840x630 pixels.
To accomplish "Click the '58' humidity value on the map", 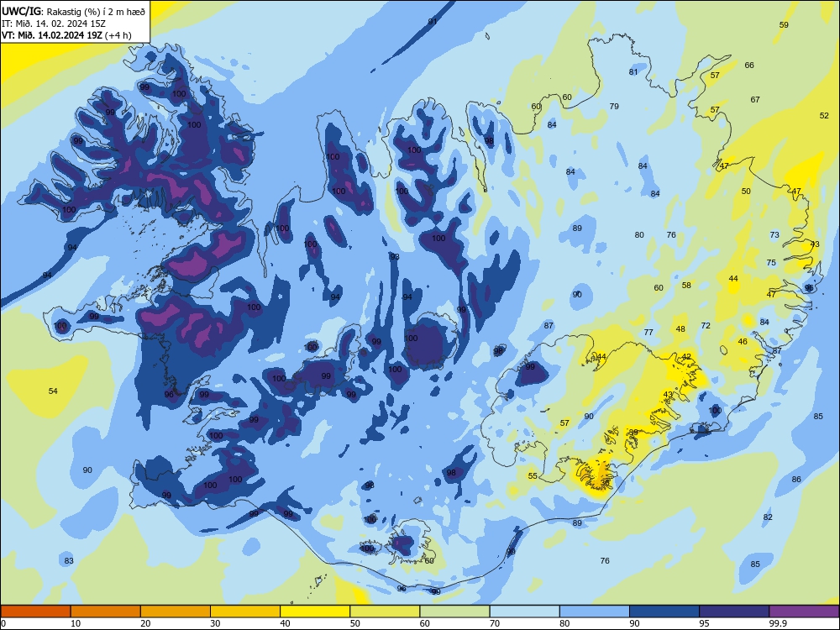I will pos(686,285).
